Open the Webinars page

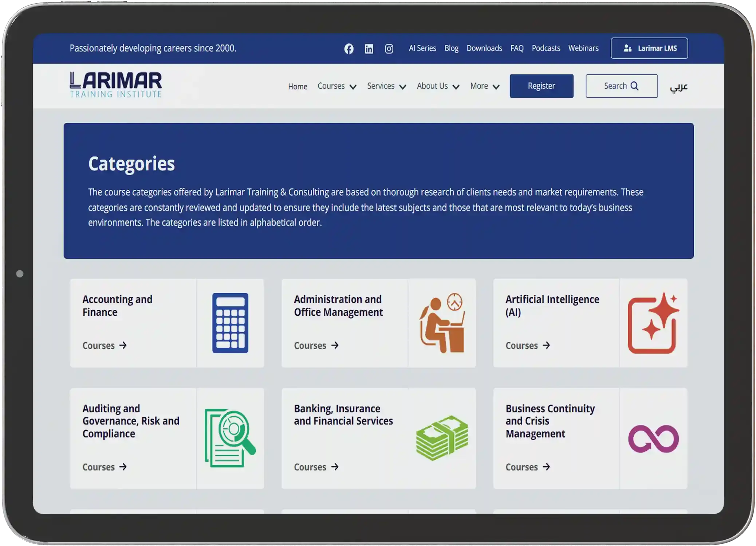pyautogui.click(x=583, y=48)
